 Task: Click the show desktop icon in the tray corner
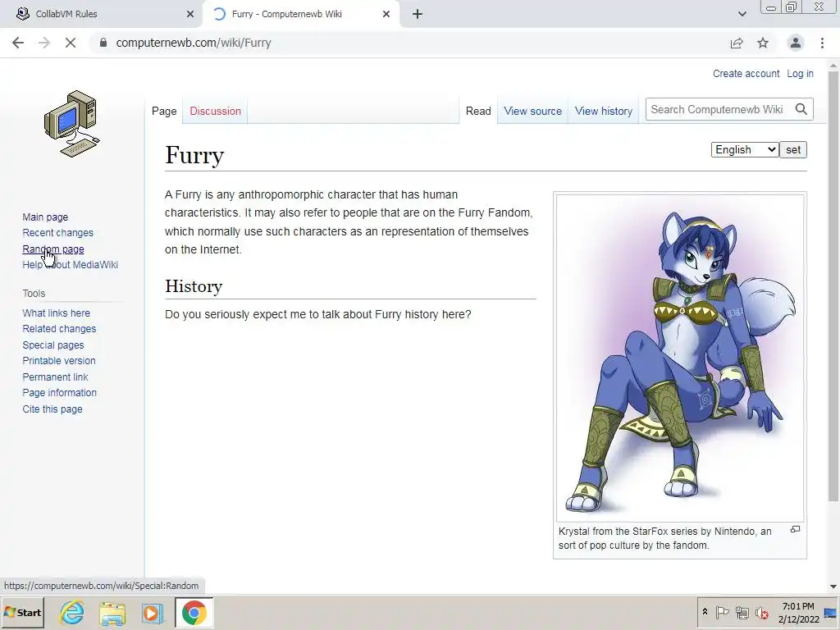(x=831, y=612)
